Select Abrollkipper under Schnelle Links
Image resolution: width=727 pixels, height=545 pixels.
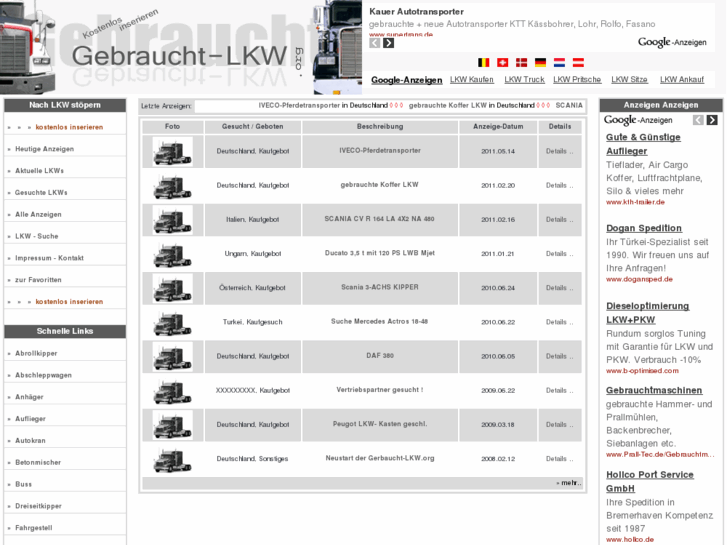(36, 353)
